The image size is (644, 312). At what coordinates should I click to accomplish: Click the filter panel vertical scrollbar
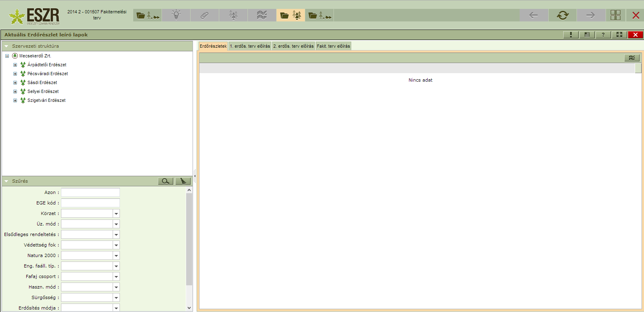tap(189, 239)
